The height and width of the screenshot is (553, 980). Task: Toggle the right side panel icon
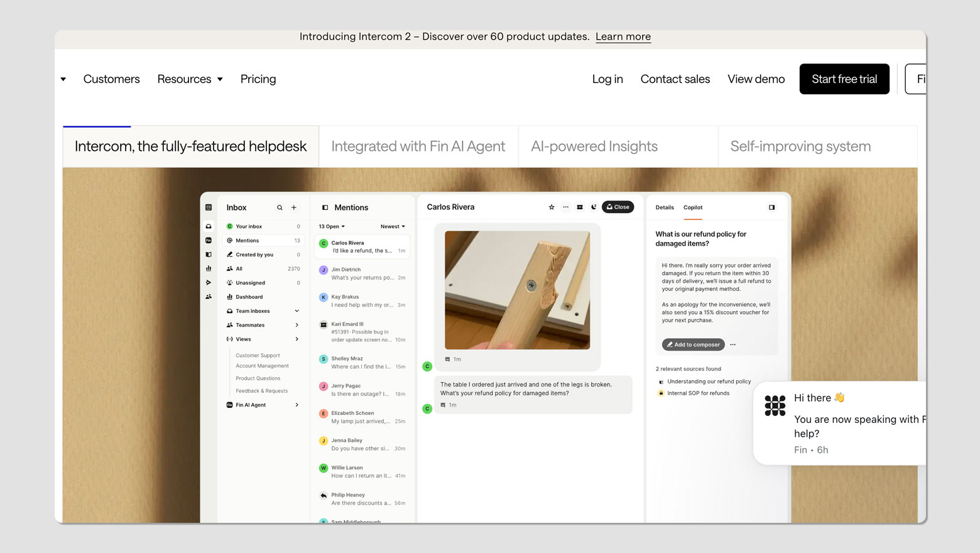pyautogui.click(x=771, y=207)
